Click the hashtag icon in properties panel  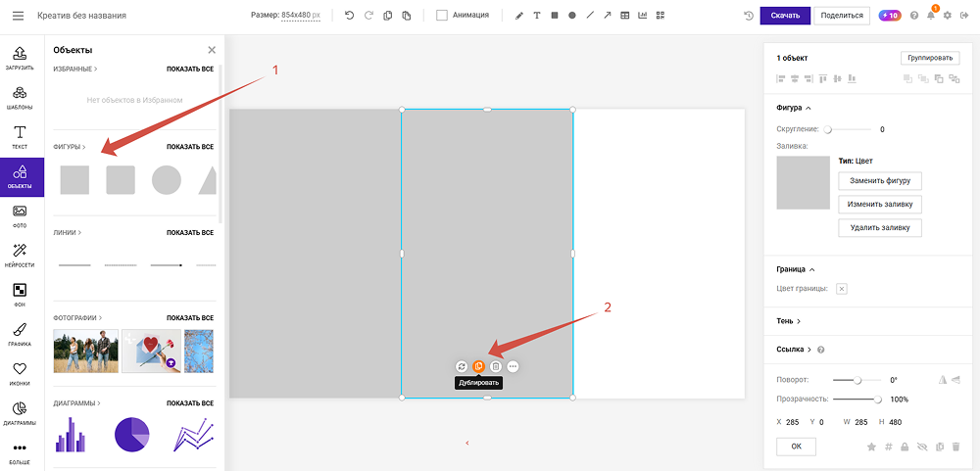point(888,447)
